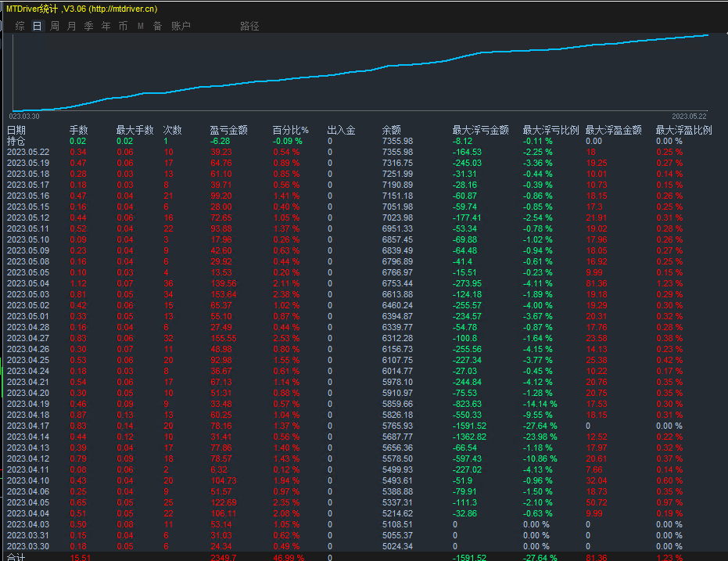Click the 次数 column header

(x=172, y=130)
